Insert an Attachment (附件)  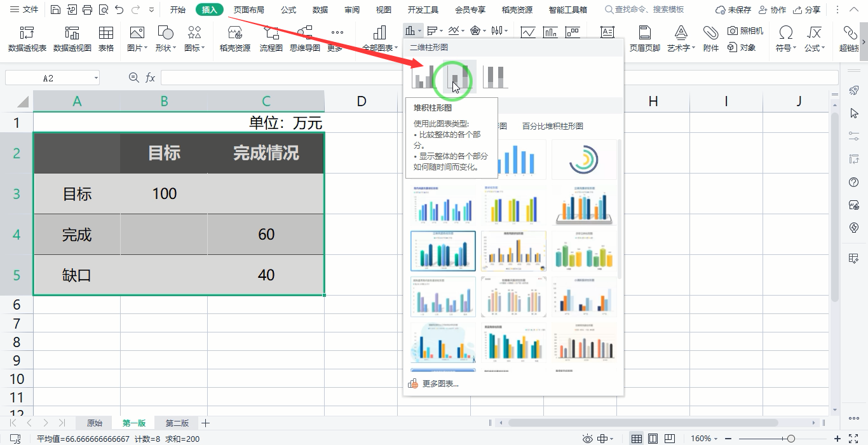coord(711,39)
